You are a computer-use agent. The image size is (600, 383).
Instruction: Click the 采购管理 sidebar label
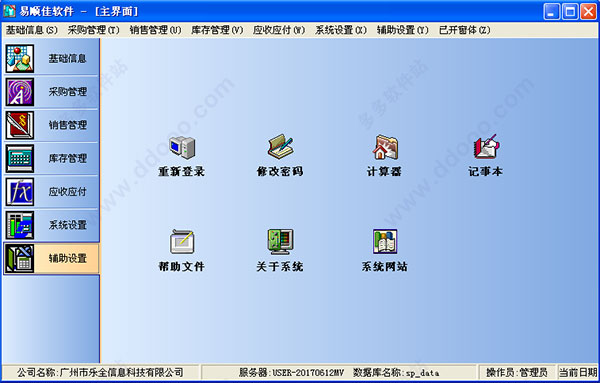(x=67, y=92)
